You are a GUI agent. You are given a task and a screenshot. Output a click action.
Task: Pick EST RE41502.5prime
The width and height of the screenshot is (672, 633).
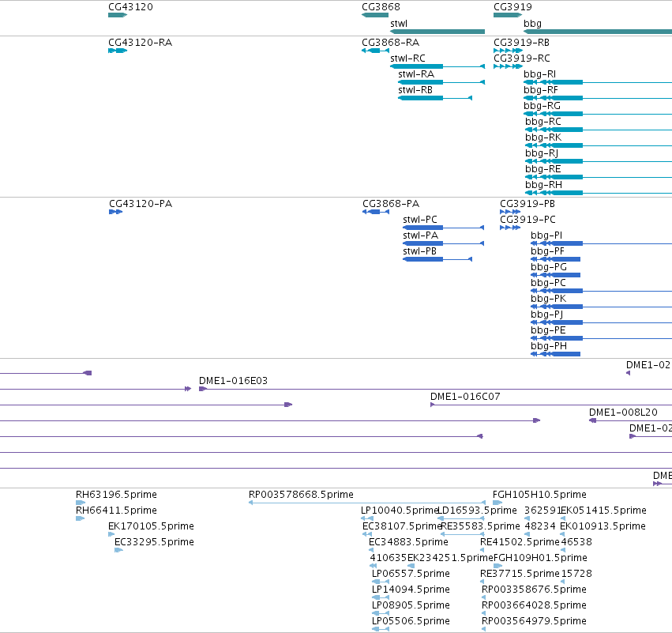click(520, 542)
